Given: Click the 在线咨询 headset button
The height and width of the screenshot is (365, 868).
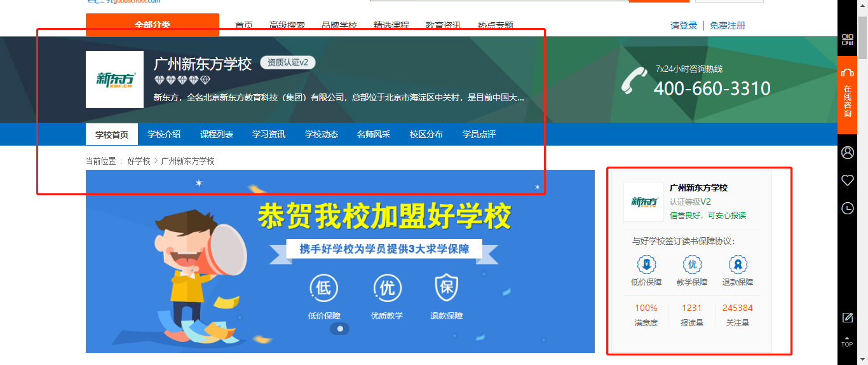Looking at the screenshot, I should point(847,94).
